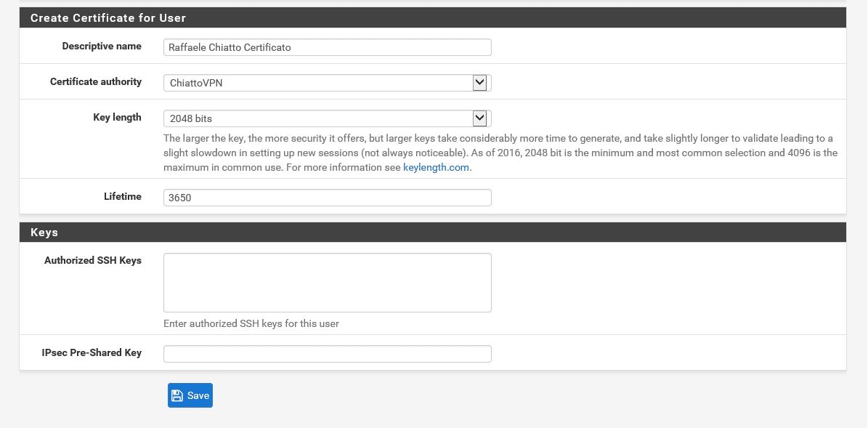Save the user certificate settings
This screenshot has width=868, height=428.
click(x=190, y=395)
